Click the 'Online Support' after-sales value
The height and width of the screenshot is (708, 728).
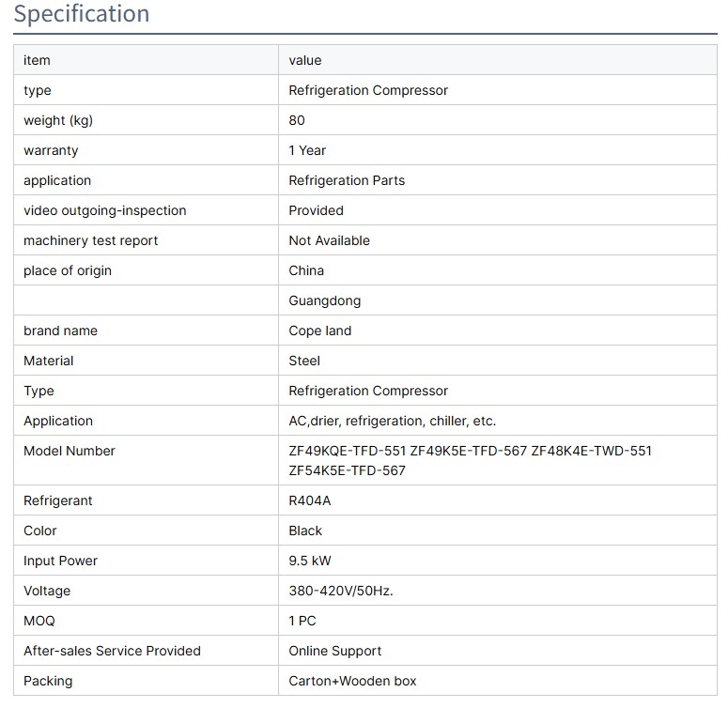(x=334, y=651)
